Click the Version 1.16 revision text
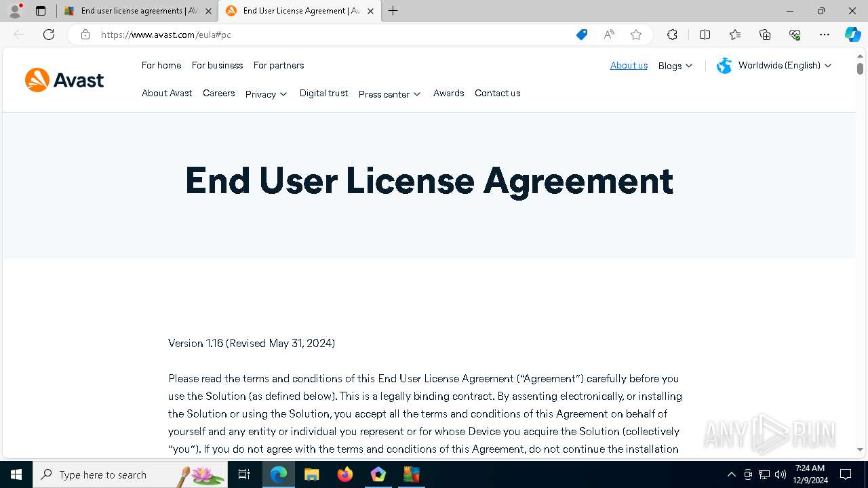Image resolution: width=868 pixels, height=488 pixels. click(252, 343)
